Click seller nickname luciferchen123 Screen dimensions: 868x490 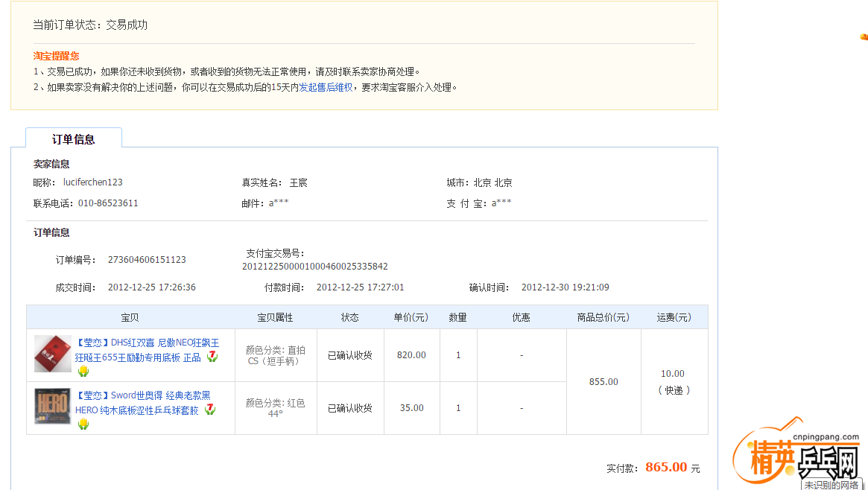[93, 182]
